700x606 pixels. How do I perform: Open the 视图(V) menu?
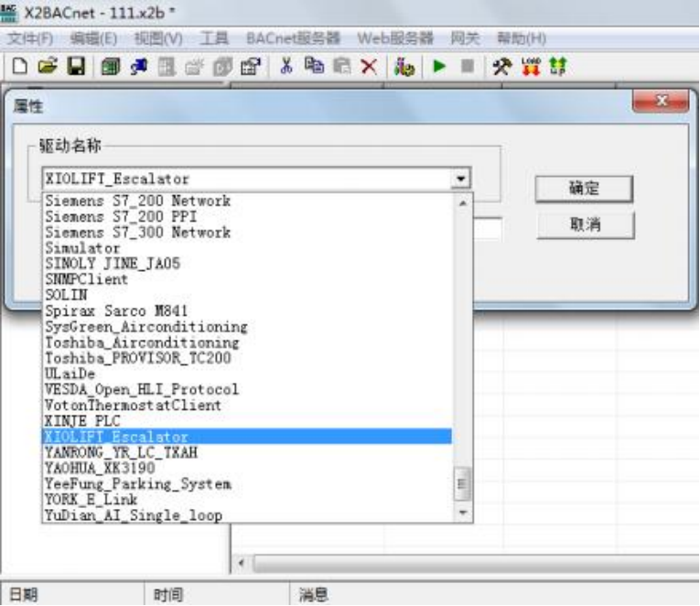coord(158,38)
